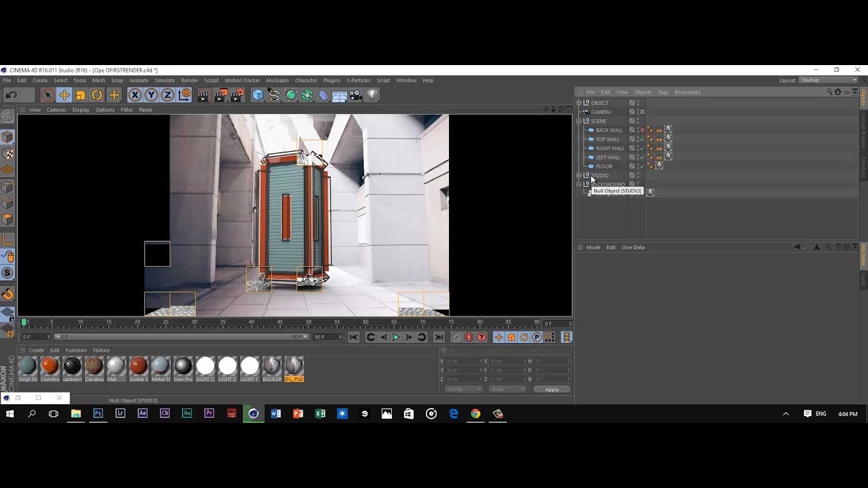This screenshot has height=488, width=868.
Task: Open the MoGraph menu
Action: coord(277,80)
